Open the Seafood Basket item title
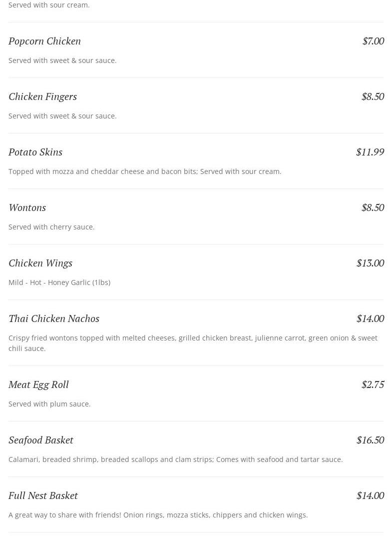This screenshot has height=557, width=392. [x=41, y=440]
